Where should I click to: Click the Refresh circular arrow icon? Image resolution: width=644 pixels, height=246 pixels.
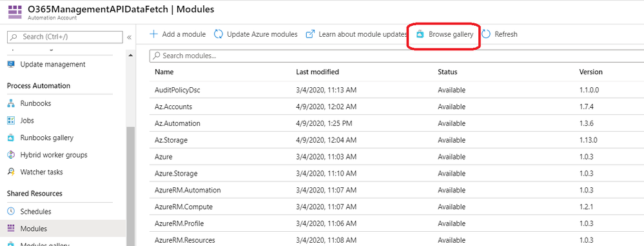point(486,35)
